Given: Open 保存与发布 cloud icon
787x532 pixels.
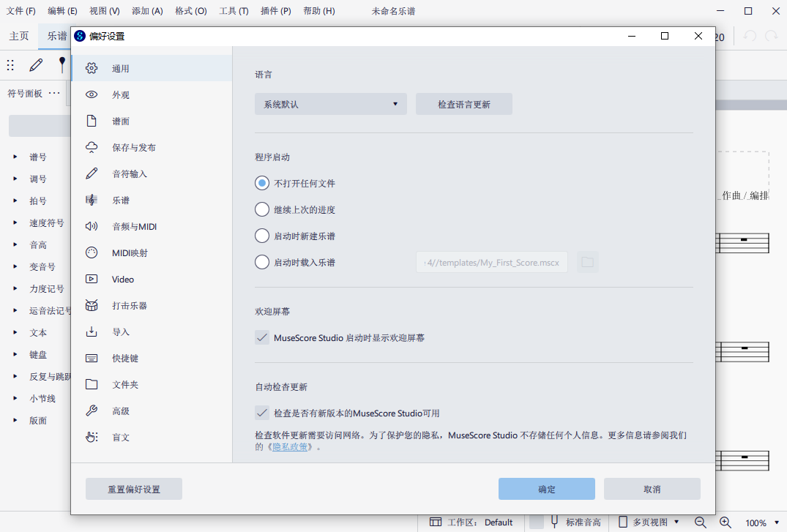Looking at the screenshot, I should point(92,147).
